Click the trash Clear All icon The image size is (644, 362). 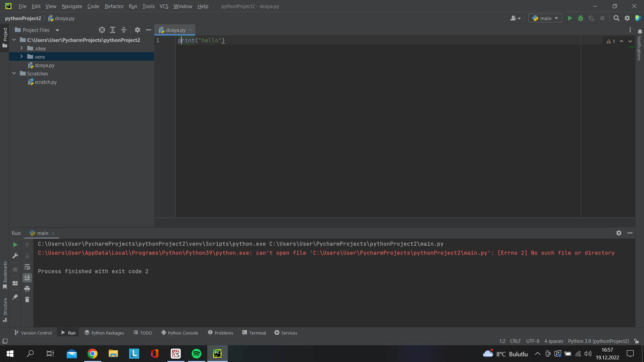(x=27, y=300)
